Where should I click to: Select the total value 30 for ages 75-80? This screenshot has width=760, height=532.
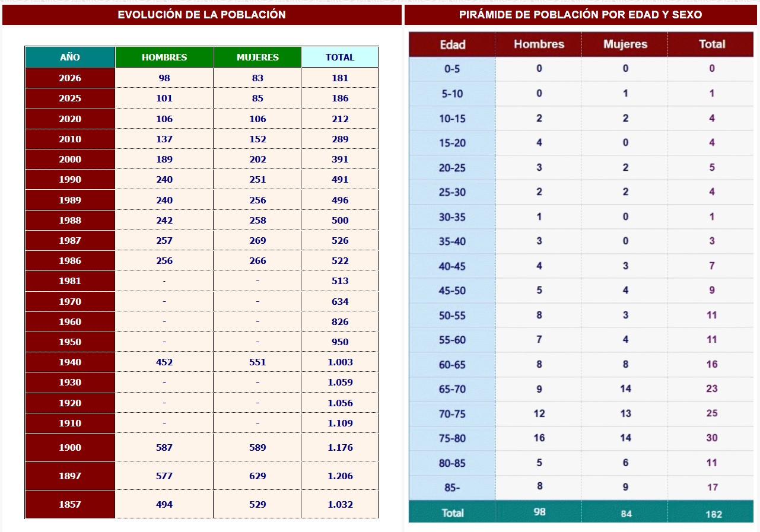point(712,438)
